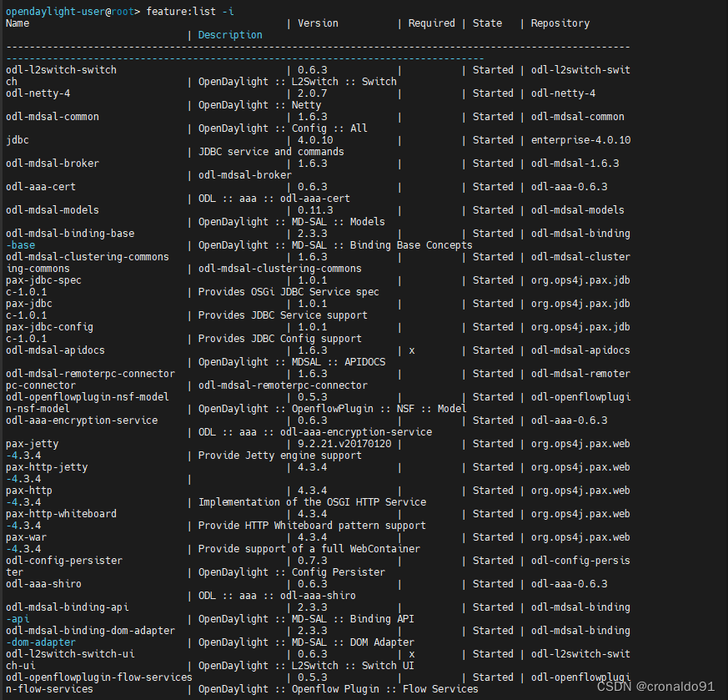Select feature name 'pax-war'
The height and width of the screenshot is (700, 728).
click(26, 537)
